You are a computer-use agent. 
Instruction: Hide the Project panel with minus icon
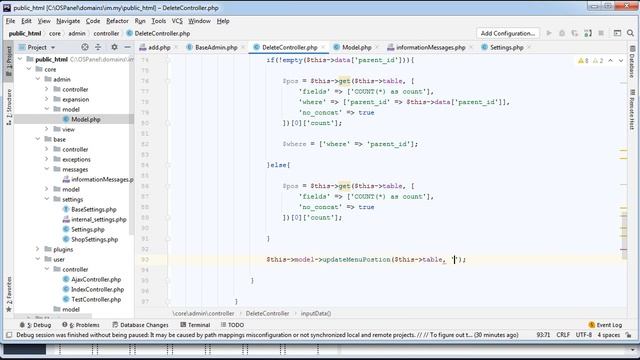[x=127, y=47]
